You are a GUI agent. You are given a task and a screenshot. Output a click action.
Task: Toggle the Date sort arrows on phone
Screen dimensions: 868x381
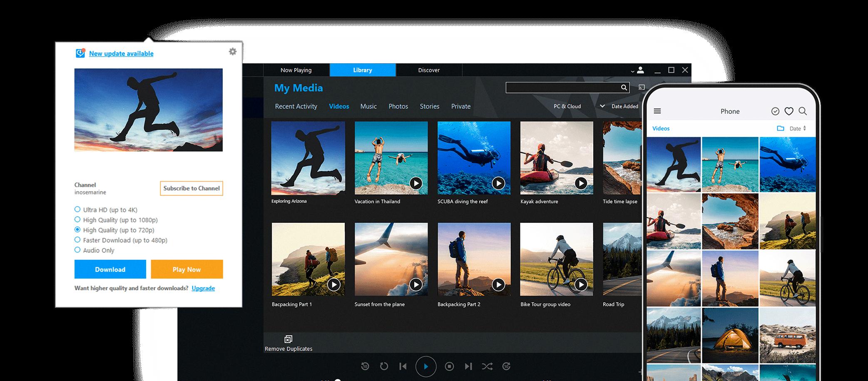(805, 128)
